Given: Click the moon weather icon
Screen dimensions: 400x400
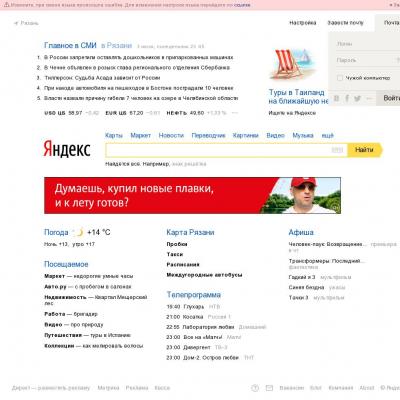Looking at the screenshot, I should coord(79,232).
